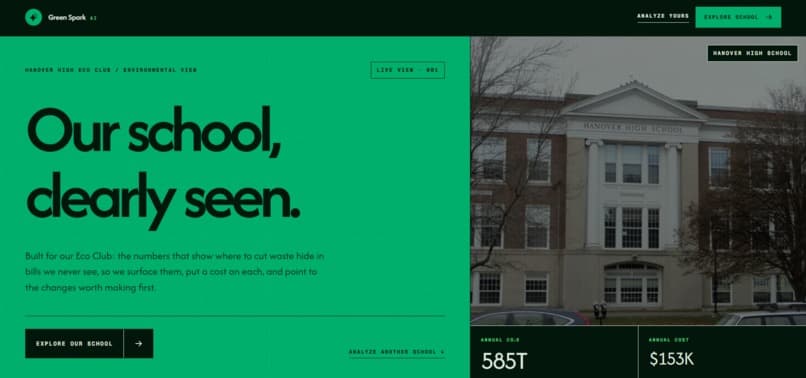Viewport: 806px width, 378px height.
Task: Open the Analyze Yours link in header
Action: click(663, 16)
